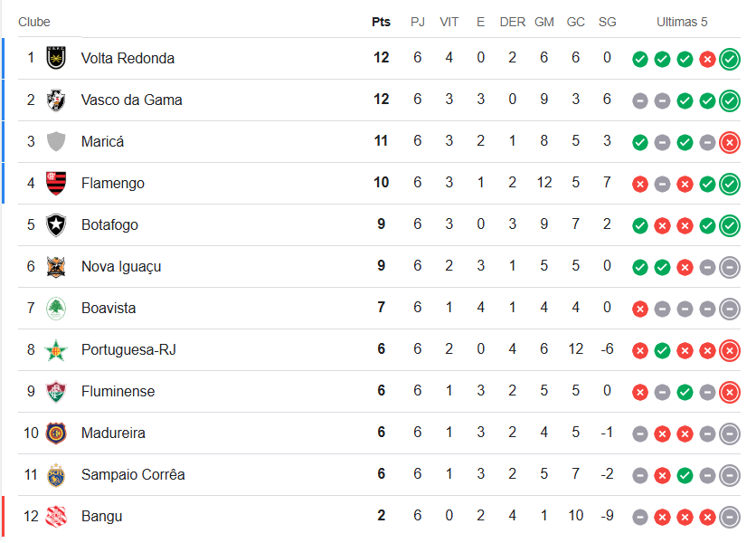Viewport: 756px width, 543px height.
Task: Open the Sampaio Corrêa team link
Action: click(x=133, y=474)
